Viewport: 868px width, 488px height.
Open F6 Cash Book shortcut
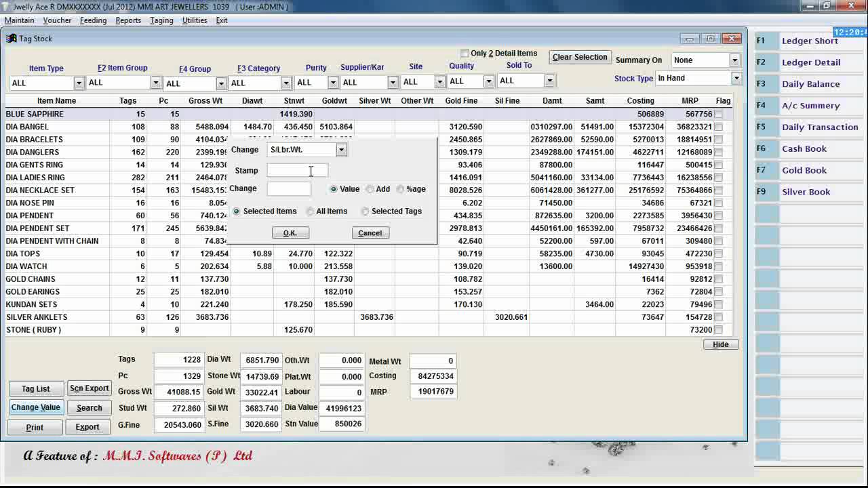pos(810,149)
